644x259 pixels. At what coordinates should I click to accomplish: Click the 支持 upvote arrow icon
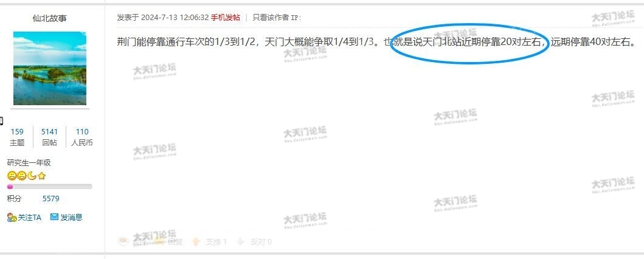click(196, 242)
